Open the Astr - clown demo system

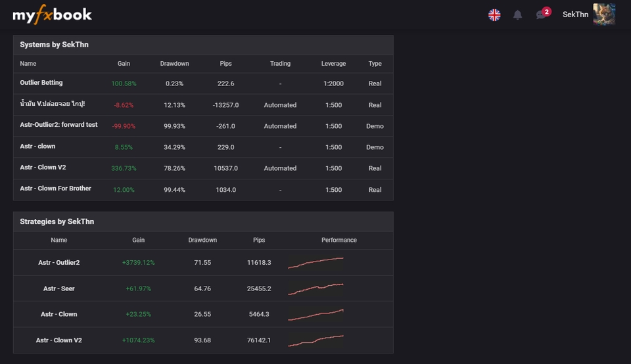pos(38,147)
